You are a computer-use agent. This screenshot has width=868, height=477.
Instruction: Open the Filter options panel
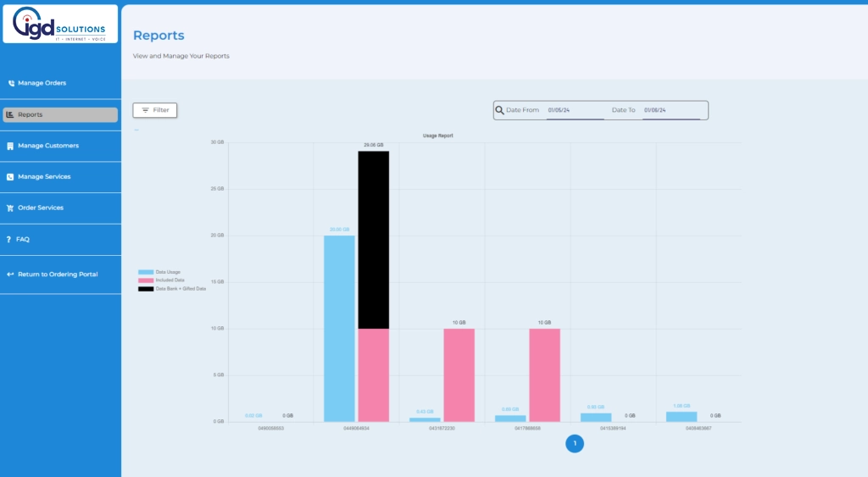click(155, 110)
